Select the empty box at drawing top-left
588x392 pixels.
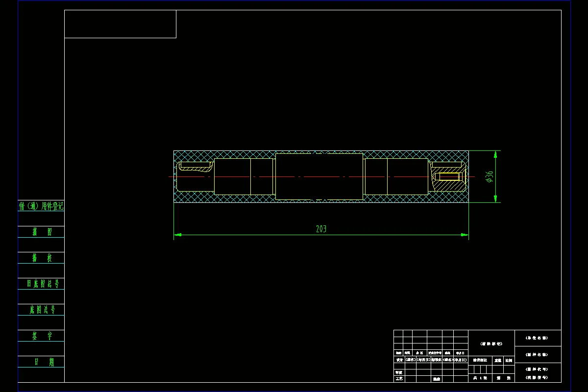pyautogui.click(x=120, y=24)
